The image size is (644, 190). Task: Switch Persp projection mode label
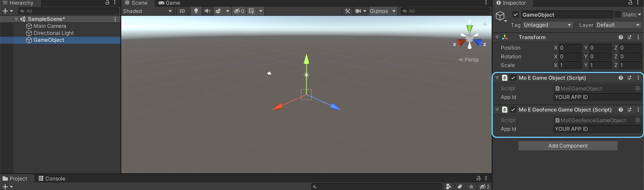click(469, 59)
